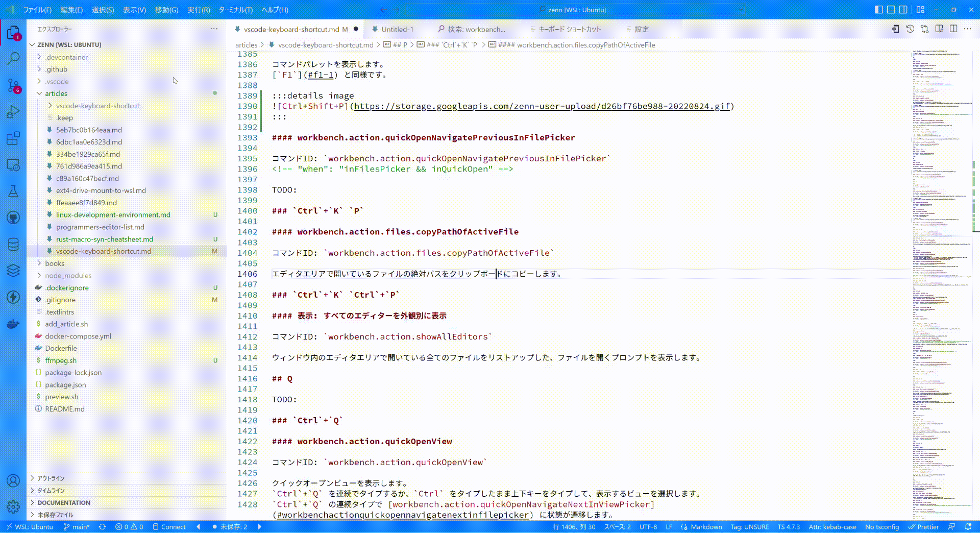980x533 pixels.
Task: Click WSL: Ubuntu remote indicator
Action: (30, 527)
